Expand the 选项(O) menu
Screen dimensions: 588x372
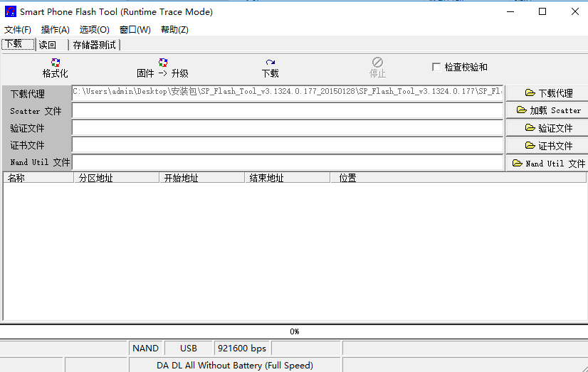tap(95, 30)
